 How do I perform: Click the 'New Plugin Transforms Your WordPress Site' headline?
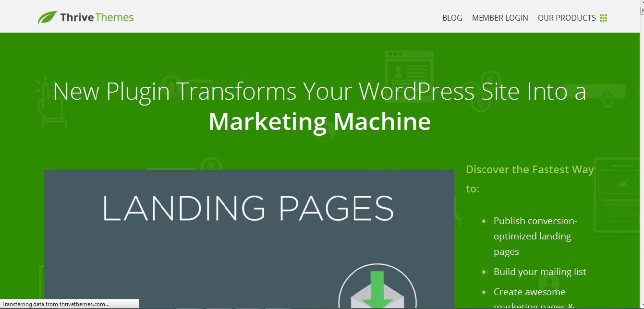pyautogui.click(x=319, y=91)
